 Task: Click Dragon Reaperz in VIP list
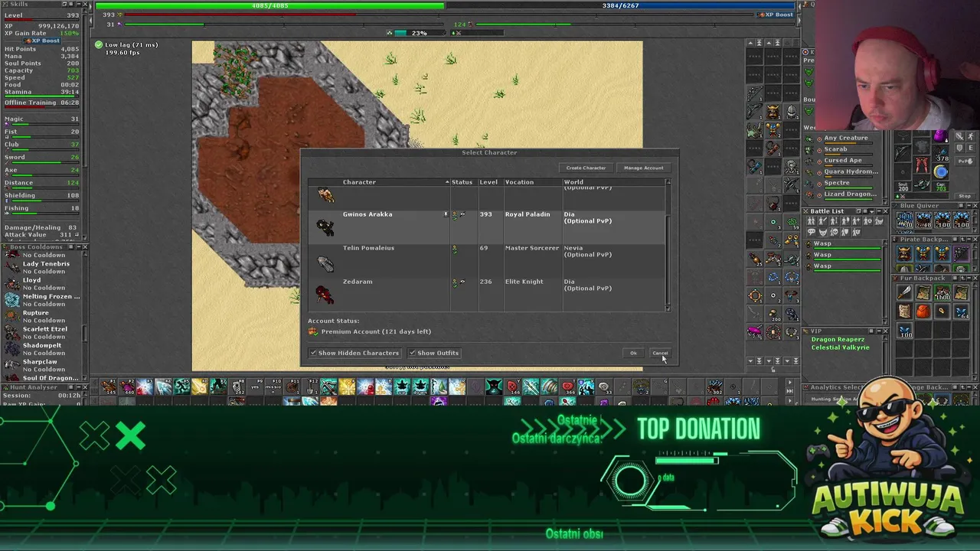[x=838, y=340]
